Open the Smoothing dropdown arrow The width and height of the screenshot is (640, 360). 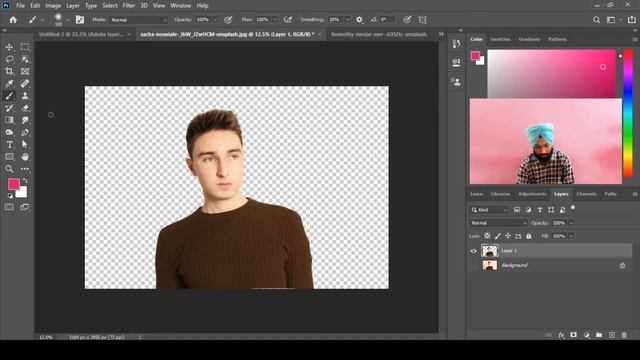[x=347, y=20]
